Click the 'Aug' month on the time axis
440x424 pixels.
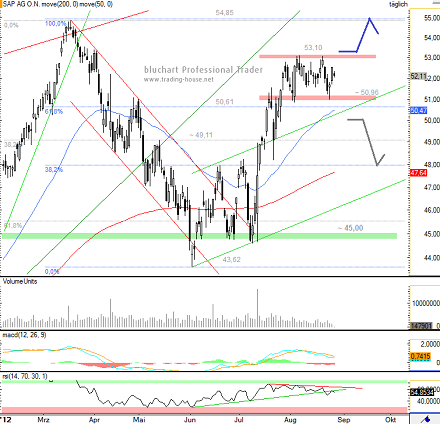[x=290, y=420]
